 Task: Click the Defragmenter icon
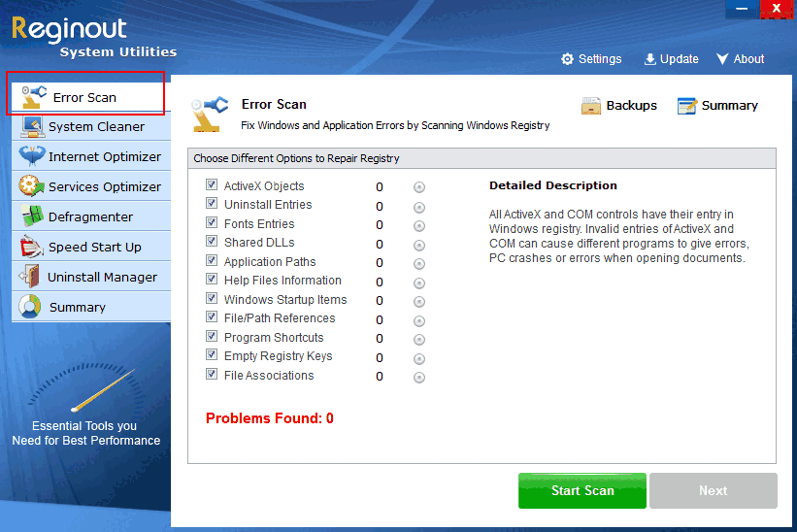32,216
